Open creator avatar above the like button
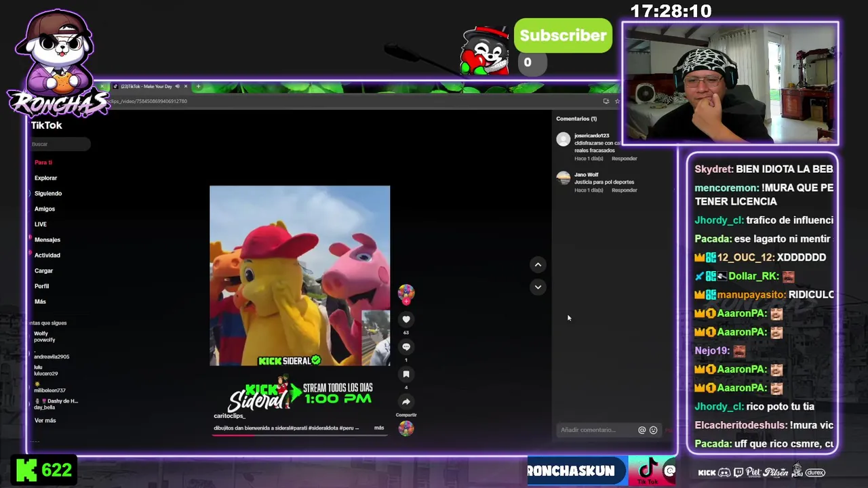Screen dimensions: 868x488 pos(406,293)
